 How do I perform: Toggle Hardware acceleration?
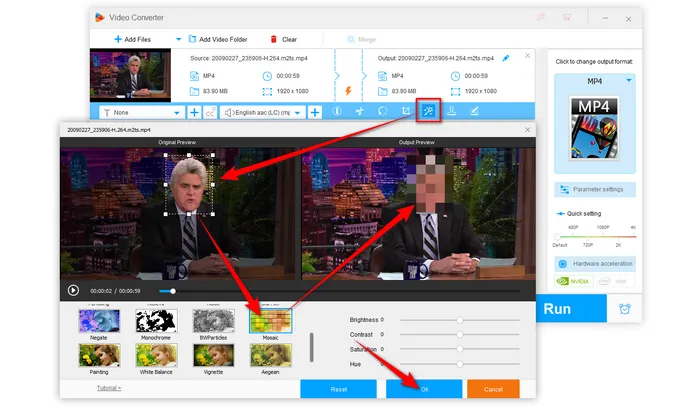pyautogui.click(x=595, y=264)
